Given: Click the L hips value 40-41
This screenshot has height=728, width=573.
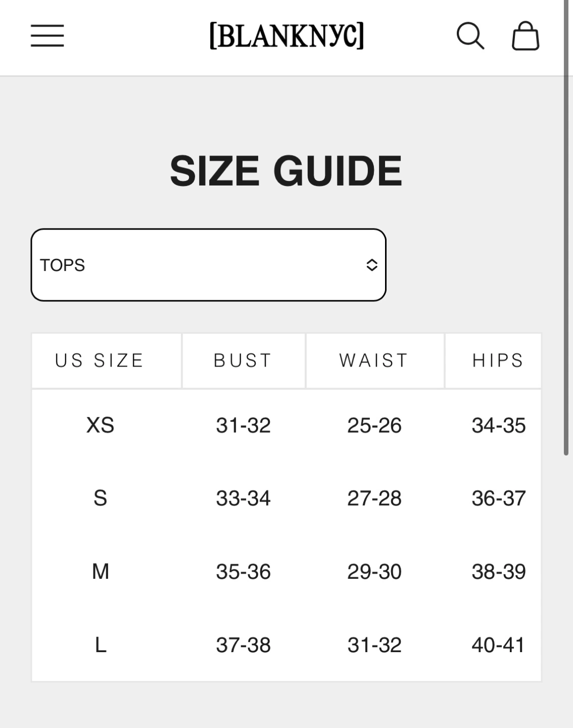Looking at the screenshot, I should (498, 645).
